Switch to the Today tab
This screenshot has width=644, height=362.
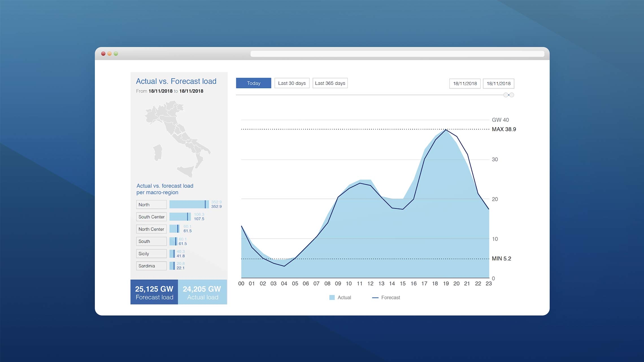click(x=253, y=83)
